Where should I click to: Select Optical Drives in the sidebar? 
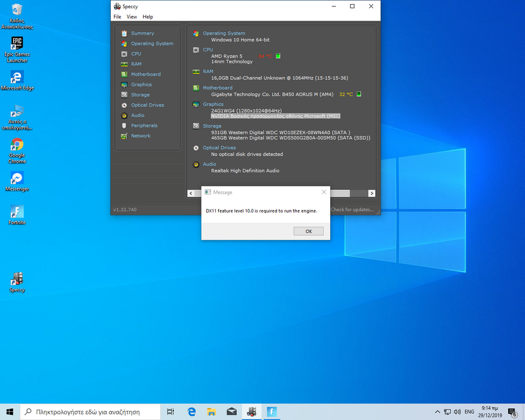(148, 105)
